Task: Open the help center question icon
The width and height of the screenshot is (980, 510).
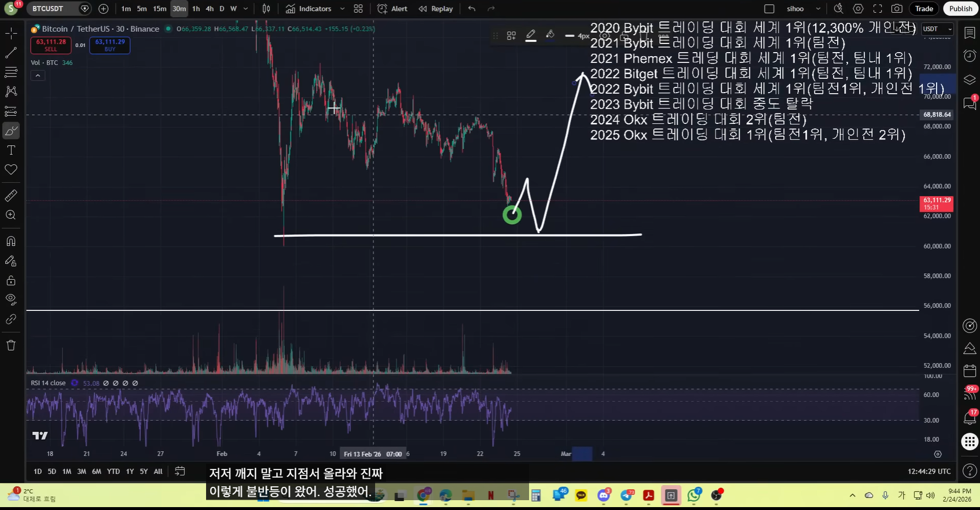Action: pyautogui.click(x=970, y=471)
